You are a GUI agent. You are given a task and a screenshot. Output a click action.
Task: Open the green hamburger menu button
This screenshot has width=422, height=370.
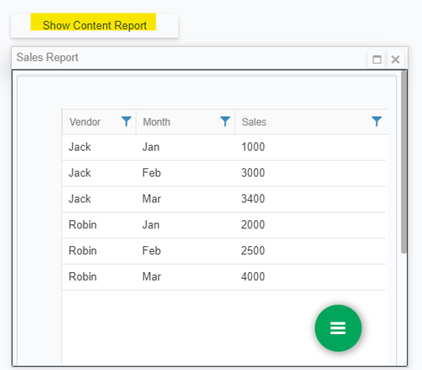tap(338, 328)
